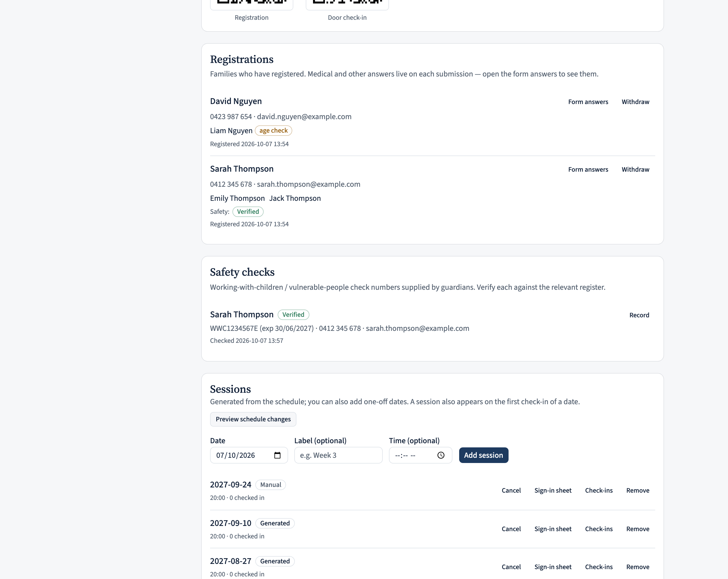Click Preview schedule changes button
728x579 pixels.
point(253,419)
